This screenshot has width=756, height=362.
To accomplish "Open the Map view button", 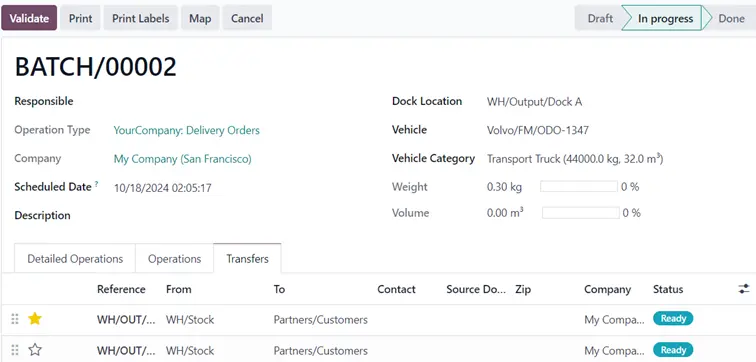I will (x=200, y=18).
